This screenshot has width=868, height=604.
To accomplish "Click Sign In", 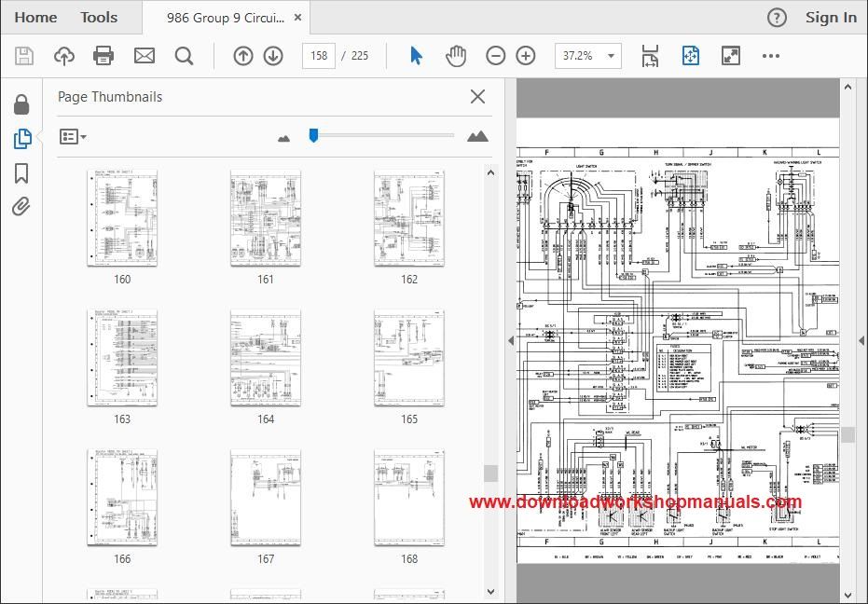I will pos(831,18).
